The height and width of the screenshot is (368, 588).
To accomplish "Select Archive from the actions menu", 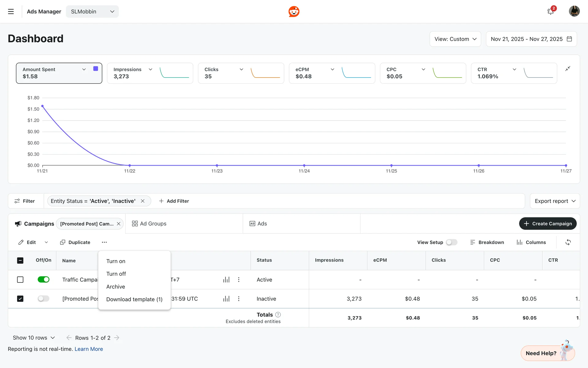I will click(x=115, y=287).
